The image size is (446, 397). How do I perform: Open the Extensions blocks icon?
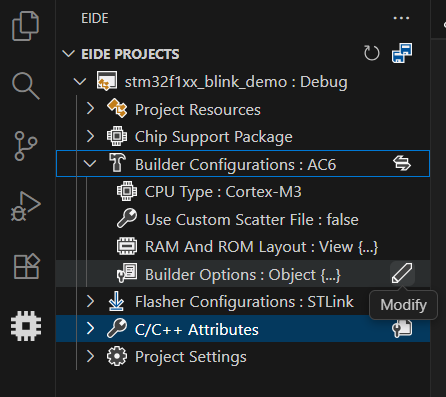pos(27,266)
